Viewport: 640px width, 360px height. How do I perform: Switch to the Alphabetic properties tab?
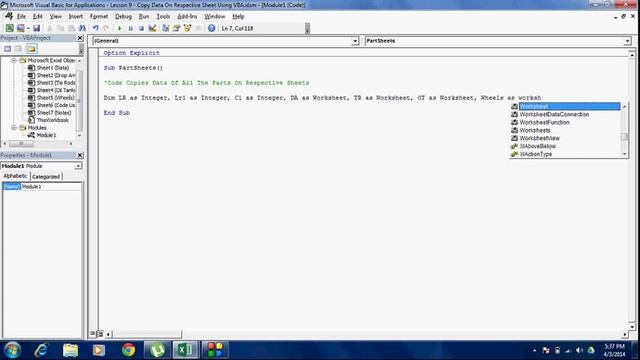click(15, 176)
